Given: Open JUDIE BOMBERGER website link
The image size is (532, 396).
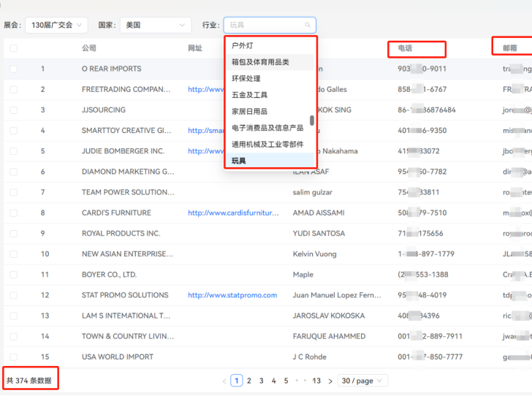Looking at the screenshot, I should point(206,151).
